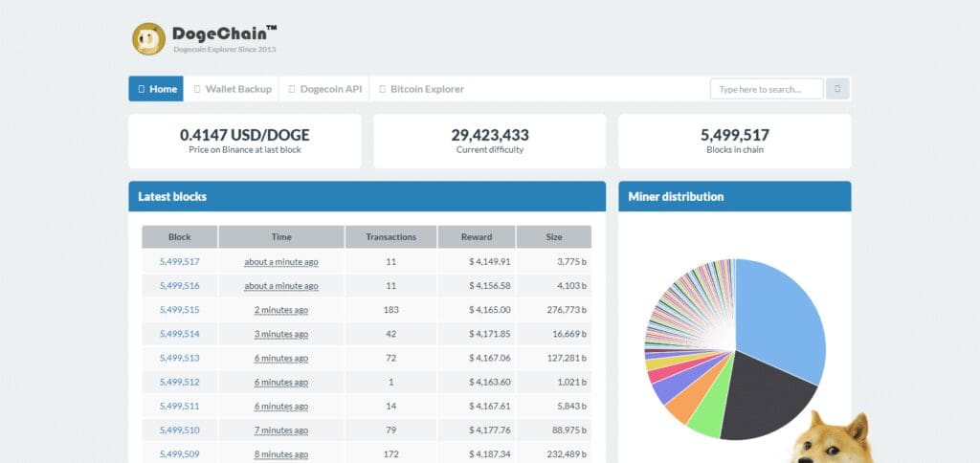Click the Time column header

(x=281, y=237)
